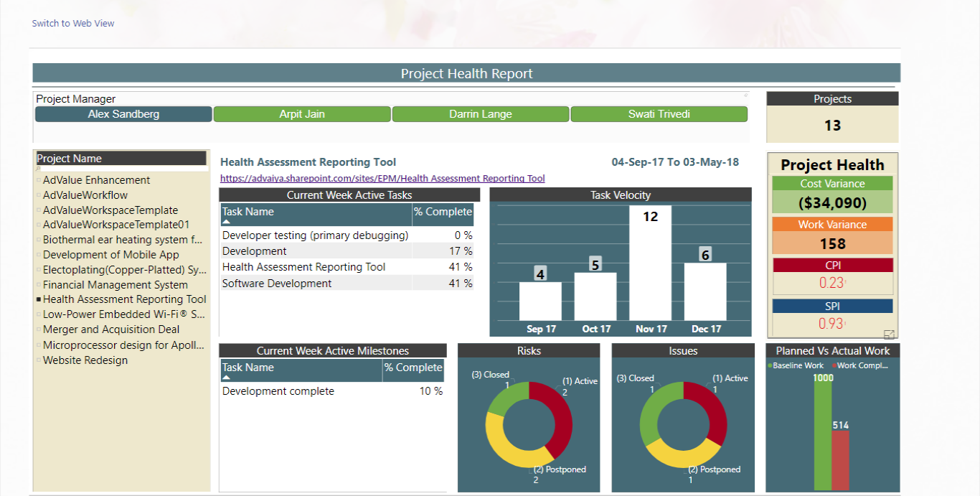Screen dimensions: 980x496
Task: Click the Switch to Web View link
Action: pyautogui.click(x=73, y=23)
